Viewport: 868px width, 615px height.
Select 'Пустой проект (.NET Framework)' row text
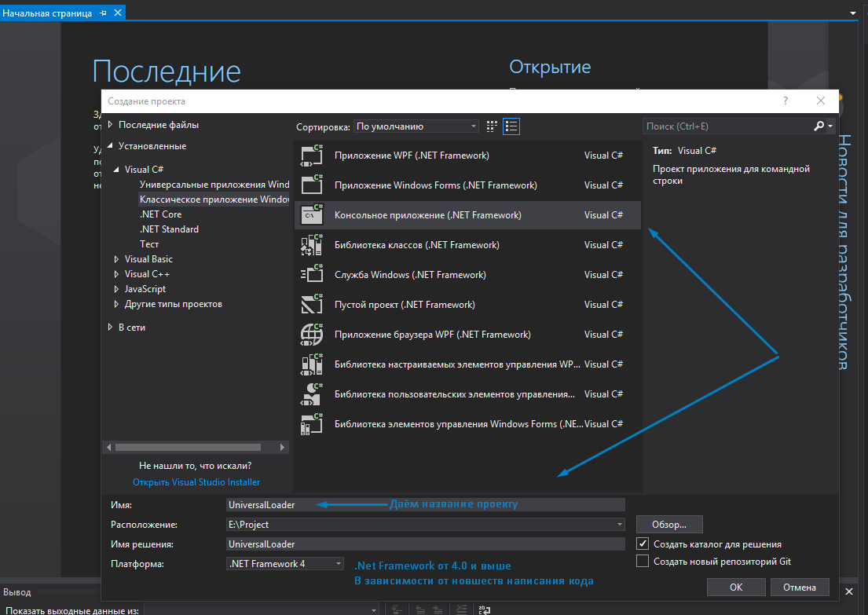405,305
